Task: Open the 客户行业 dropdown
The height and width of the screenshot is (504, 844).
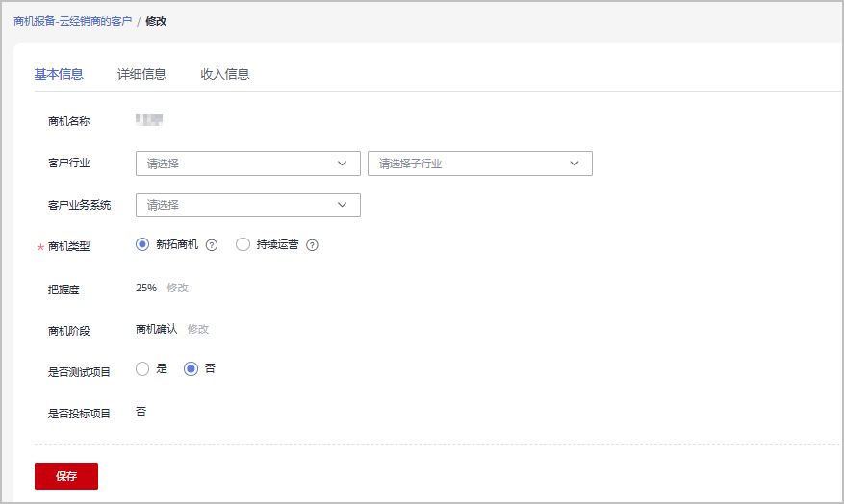Action: (248, 164)
